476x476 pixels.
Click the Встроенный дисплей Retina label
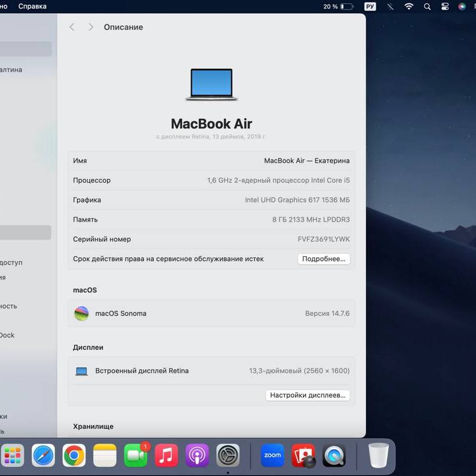(x=142, y=371)
